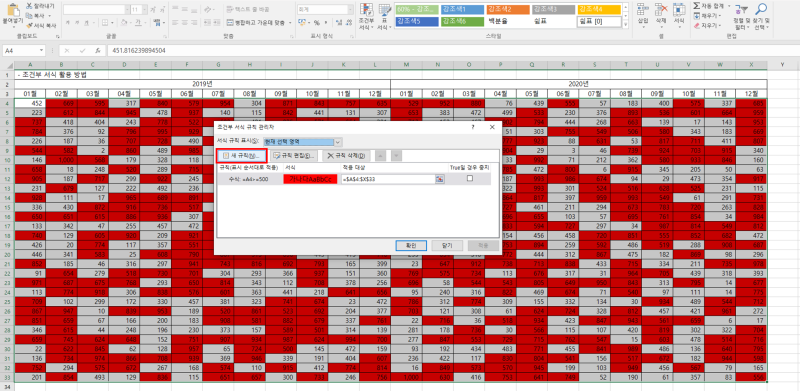800x391 pixels.
Task: Open the 조건부 서식 (Conditional Formatting) menu
Action: [366, 17]
